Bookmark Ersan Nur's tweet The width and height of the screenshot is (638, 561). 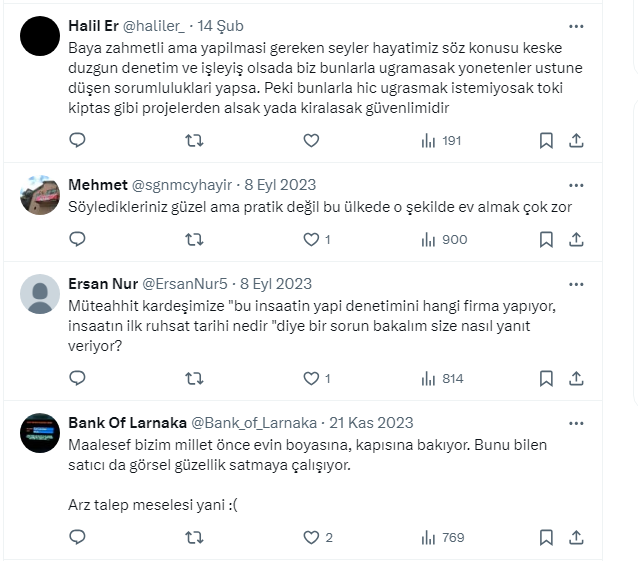(546, 378)
